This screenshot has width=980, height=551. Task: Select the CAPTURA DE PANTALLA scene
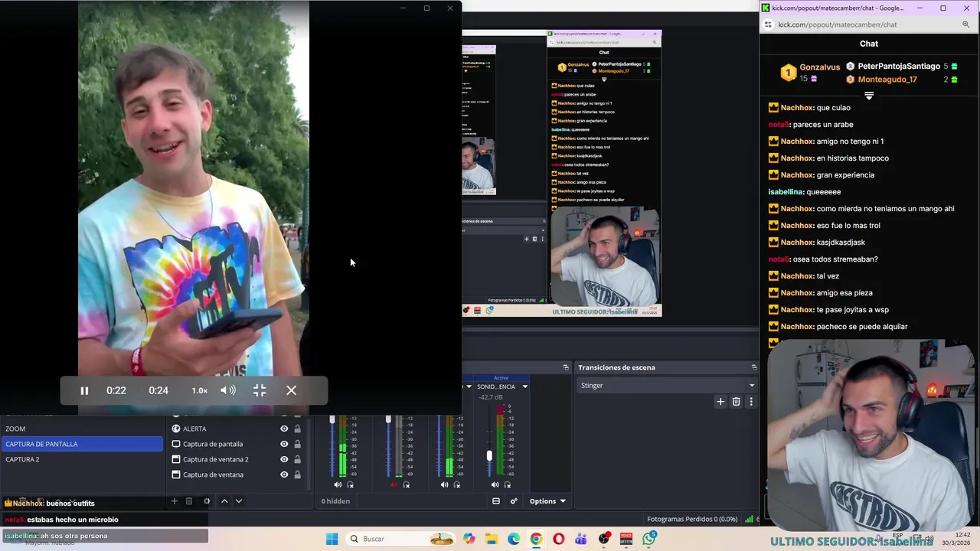tap(82, 444)
